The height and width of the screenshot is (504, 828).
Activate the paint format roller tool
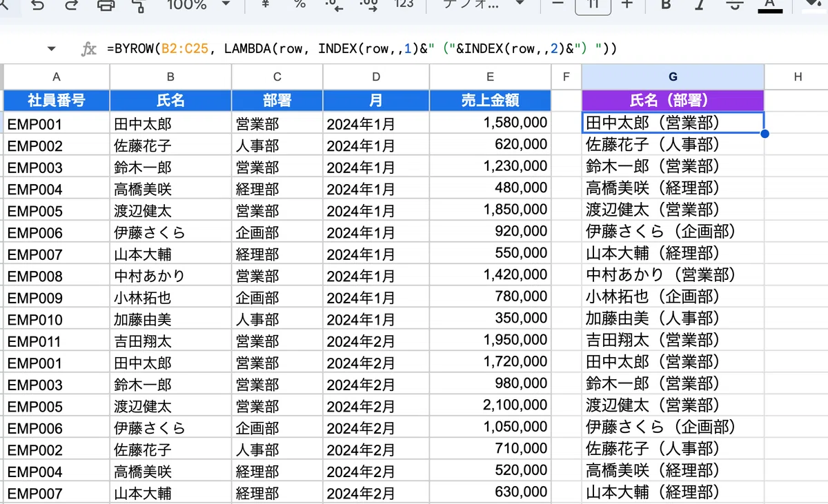pyautogui.click(x=139, y=6)
